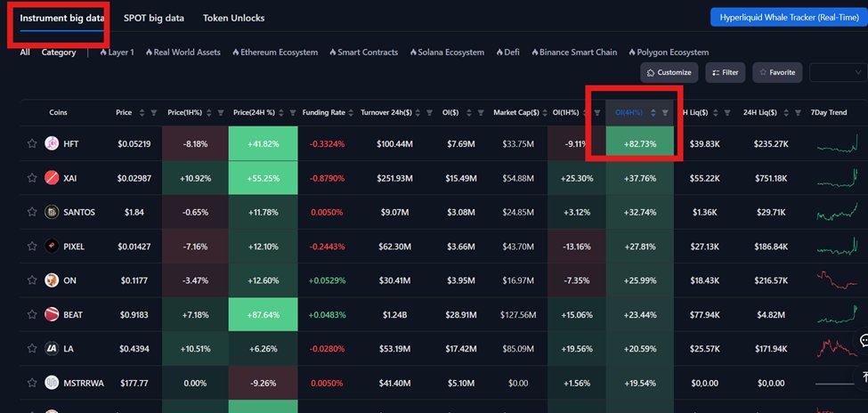This screenshot has width=868, height=413.
Task: Open OI($) column filter funnel
Action: pos(481,113)
